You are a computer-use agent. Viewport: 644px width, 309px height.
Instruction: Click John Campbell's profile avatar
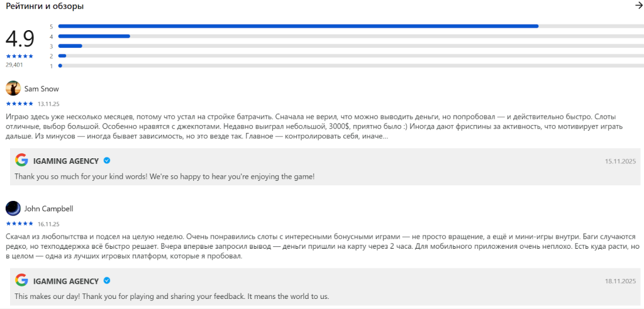coord(13,209)
